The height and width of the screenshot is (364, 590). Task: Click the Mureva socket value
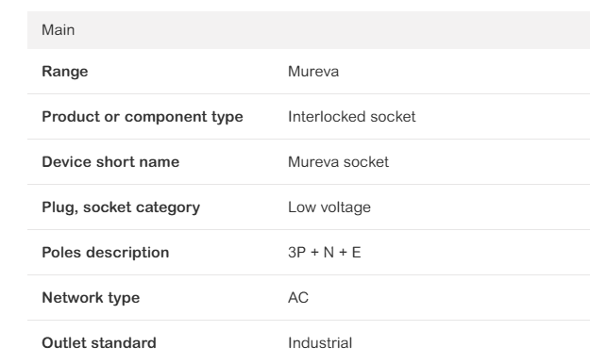pos(338,162)
